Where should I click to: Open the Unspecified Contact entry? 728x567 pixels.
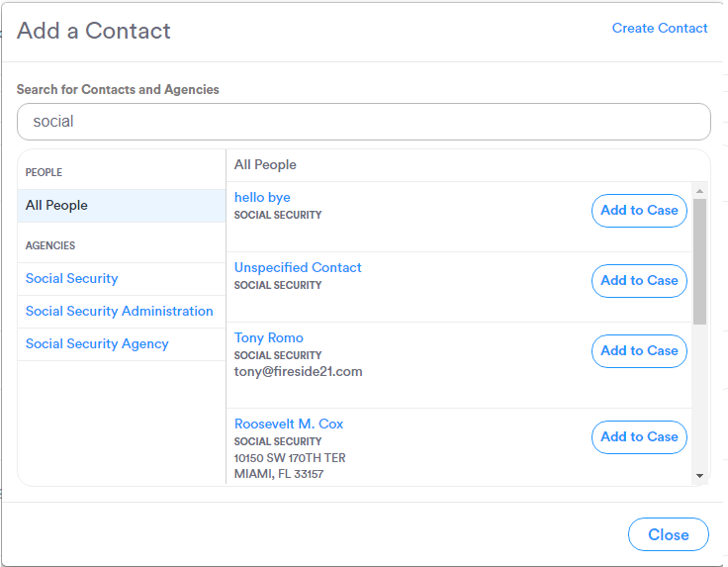point(298,268)
